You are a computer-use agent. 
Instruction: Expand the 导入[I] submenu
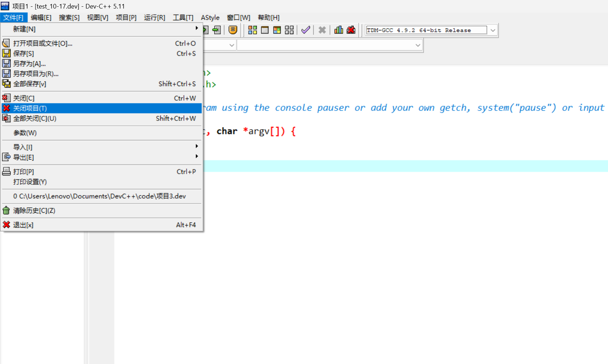pyautogui.click(x=102, y=147)
